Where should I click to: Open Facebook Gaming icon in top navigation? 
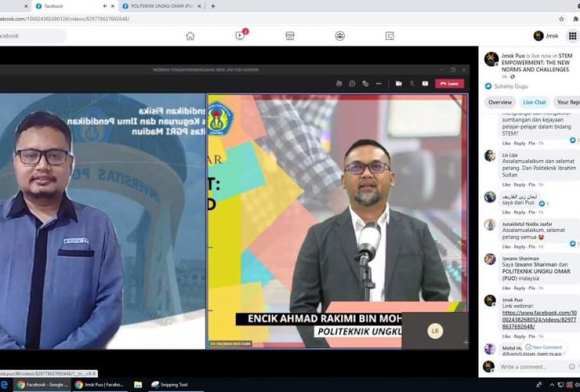(390, 36)
